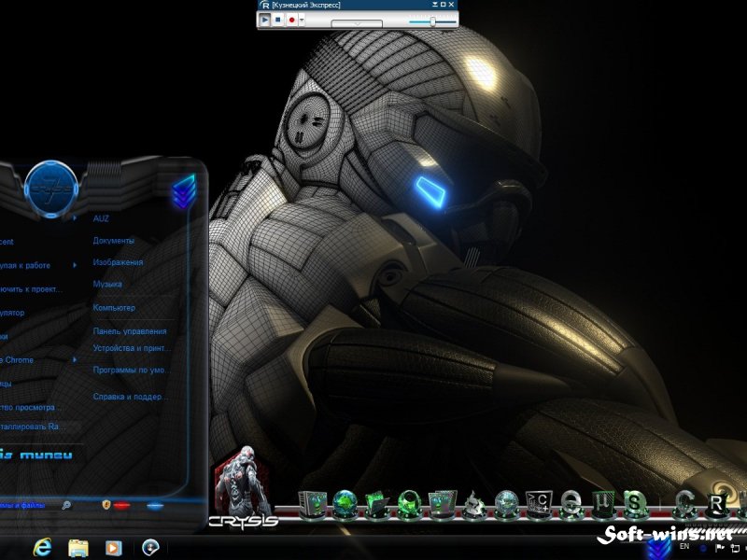Click the red shutdown button
This screenshot has height=560, width=747.
tap(121, 506)
